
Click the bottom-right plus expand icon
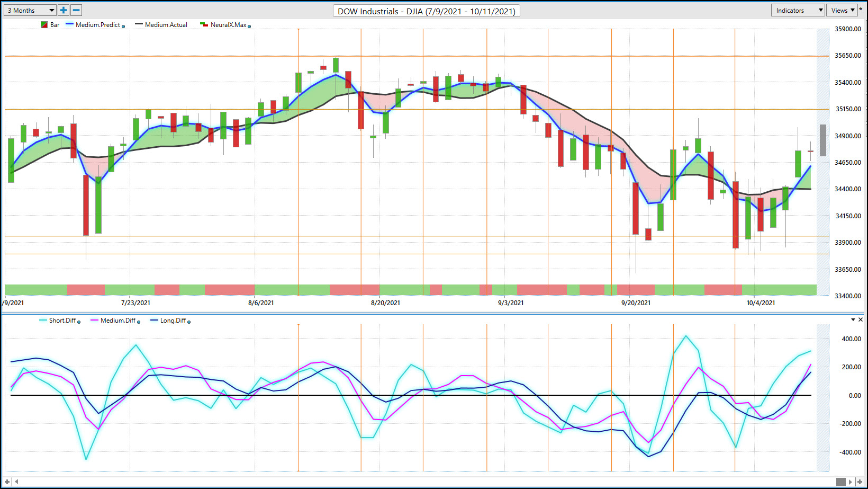tap(860, 482)
